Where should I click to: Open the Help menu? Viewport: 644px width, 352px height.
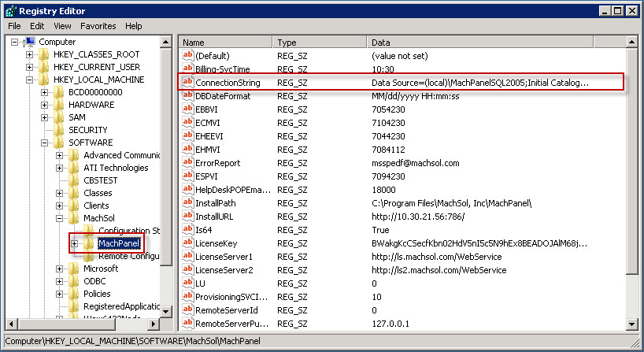click(x=134, y=26)
